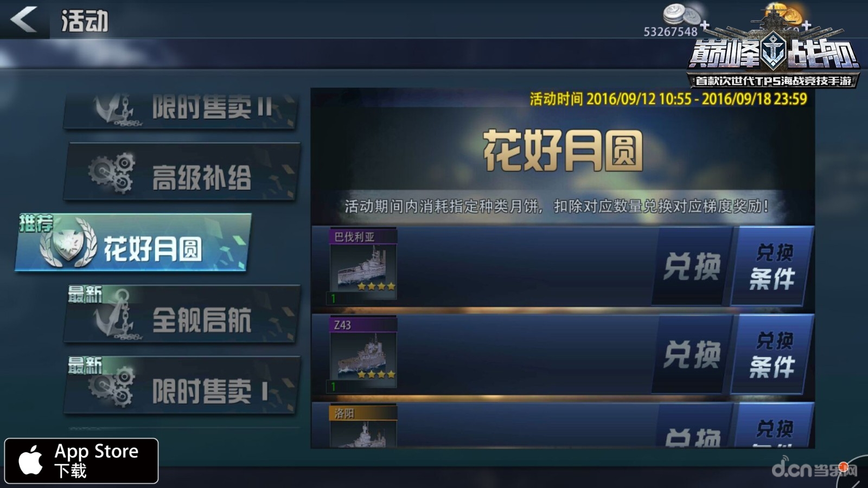Add gold coins with plus icon
The width and height of the screenshot is (868, 488).
point(807,25)
